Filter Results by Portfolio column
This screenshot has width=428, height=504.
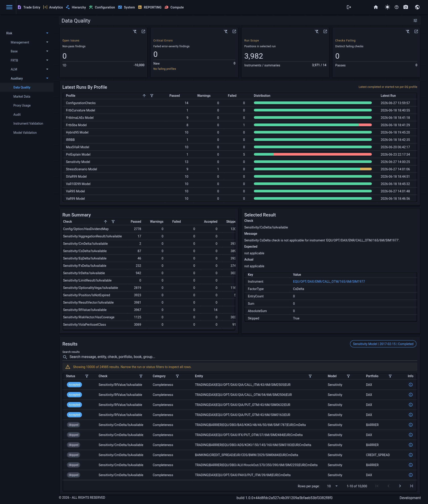point(390,376)
